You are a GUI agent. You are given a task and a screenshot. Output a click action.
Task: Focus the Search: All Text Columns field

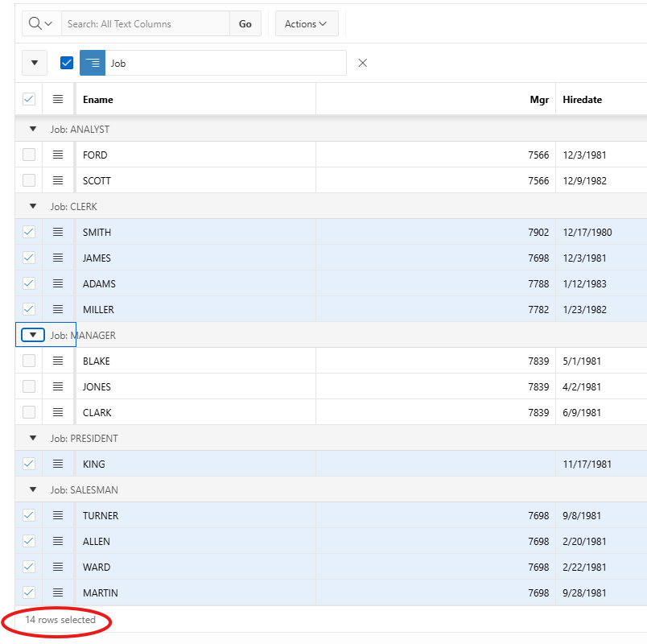pos(145,24)
